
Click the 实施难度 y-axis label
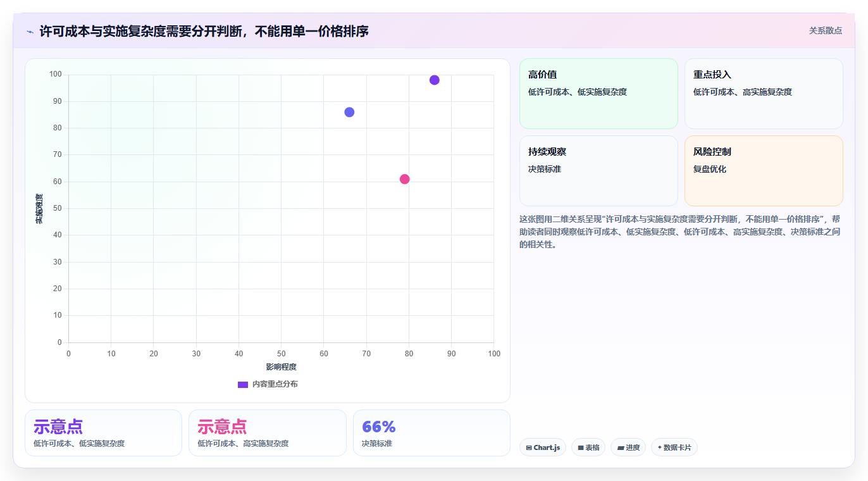[x=39, y=209]
